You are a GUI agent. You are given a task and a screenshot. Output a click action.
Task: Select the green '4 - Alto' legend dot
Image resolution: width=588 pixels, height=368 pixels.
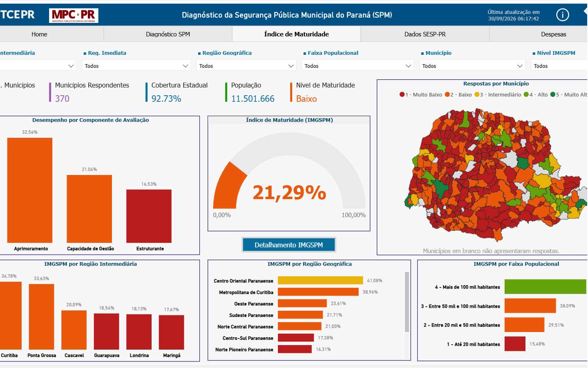(x=526, y=94)
